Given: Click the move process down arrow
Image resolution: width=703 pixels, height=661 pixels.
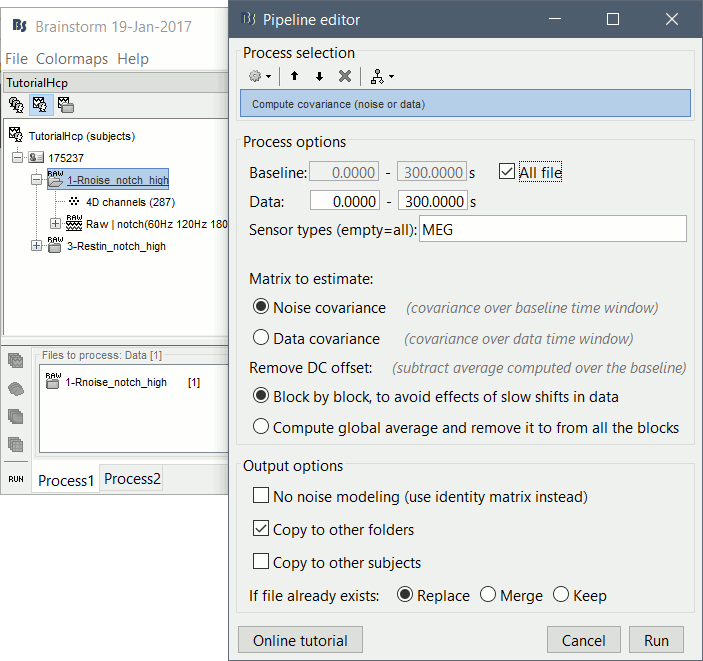Looking at the screenshot, I should click(319, 76).
